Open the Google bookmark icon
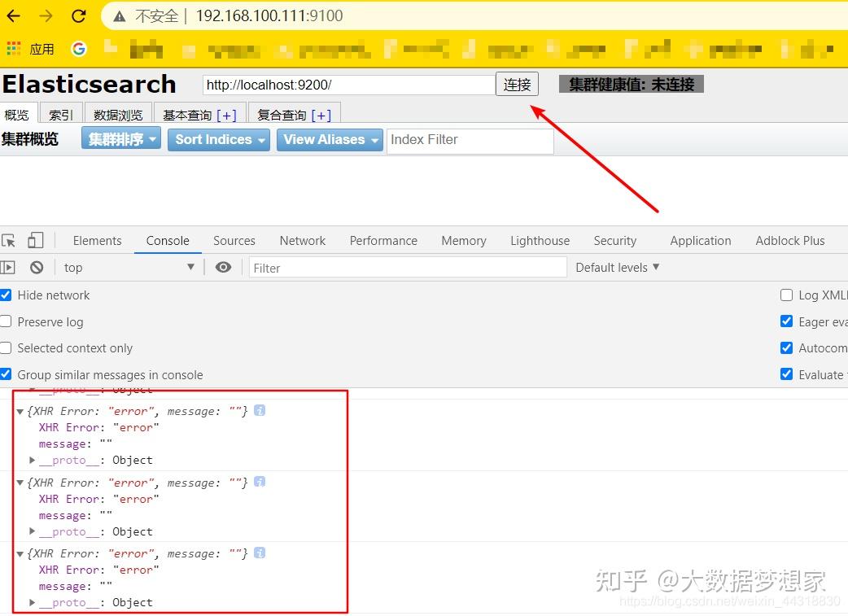Screen dimensions: 848x616 pyautogui.click(x=78, y=48)
